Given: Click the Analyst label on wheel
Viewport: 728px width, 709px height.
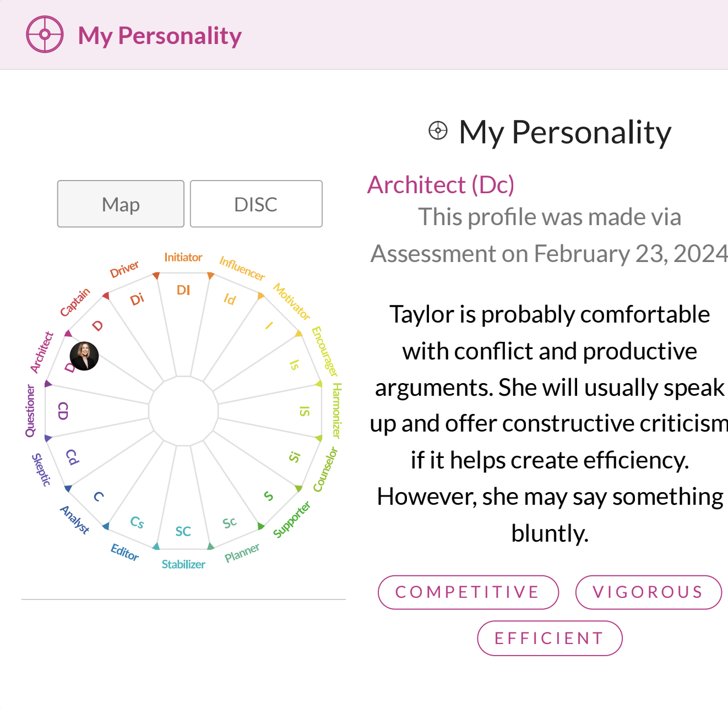Looking at the screenshot, I should pos(75,520).
